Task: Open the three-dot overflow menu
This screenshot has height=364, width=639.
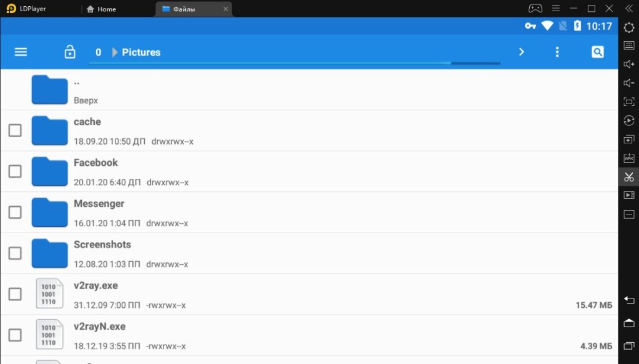Action: click(557, 52)
